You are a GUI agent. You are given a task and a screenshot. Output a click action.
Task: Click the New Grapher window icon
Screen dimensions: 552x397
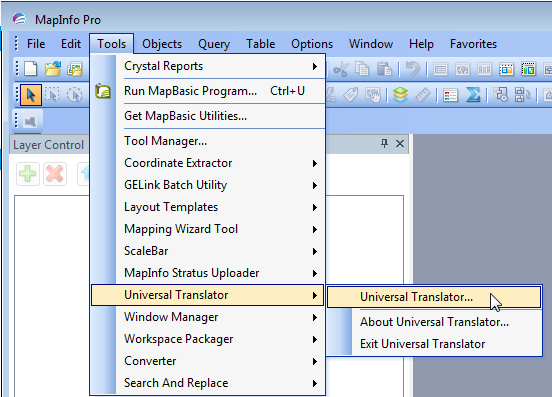484,69
